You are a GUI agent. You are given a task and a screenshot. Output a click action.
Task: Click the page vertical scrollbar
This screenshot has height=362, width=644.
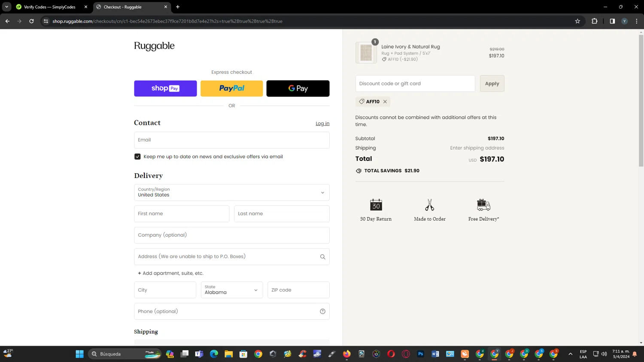[641, 101]
